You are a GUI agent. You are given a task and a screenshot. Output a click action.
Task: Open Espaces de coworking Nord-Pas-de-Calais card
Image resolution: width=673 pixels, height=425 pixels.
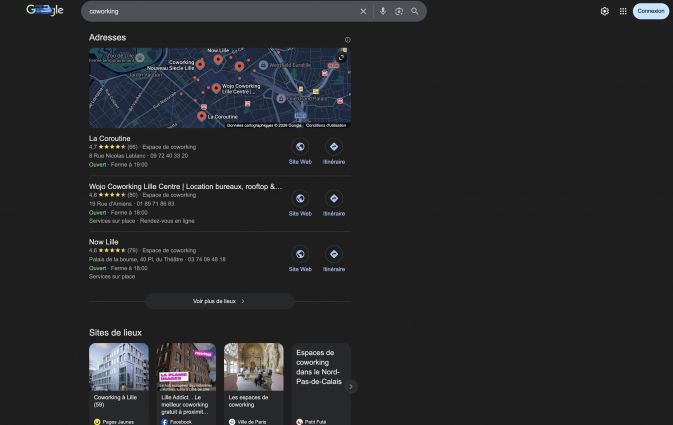[321, 384]
